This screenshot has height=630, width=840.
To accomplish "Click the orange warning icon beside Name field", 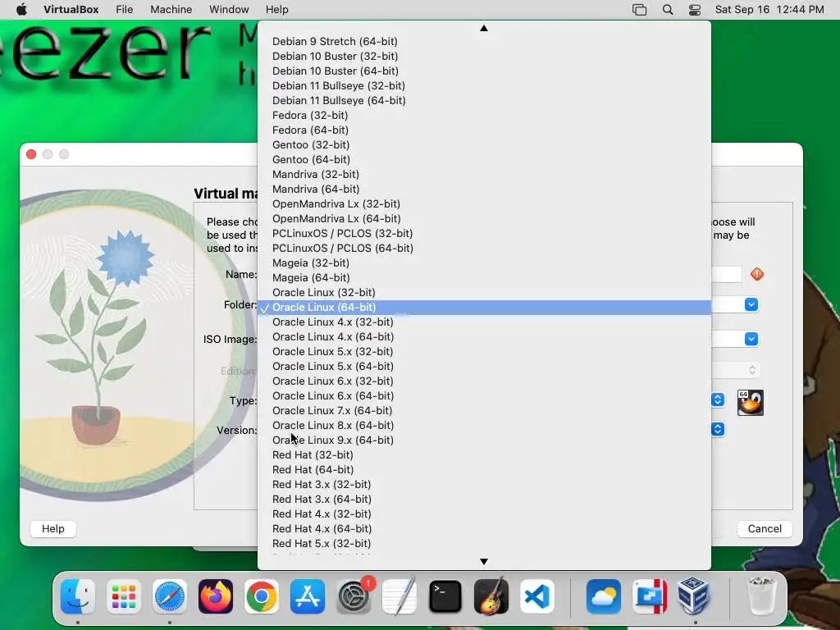I will tap(757, 274).
